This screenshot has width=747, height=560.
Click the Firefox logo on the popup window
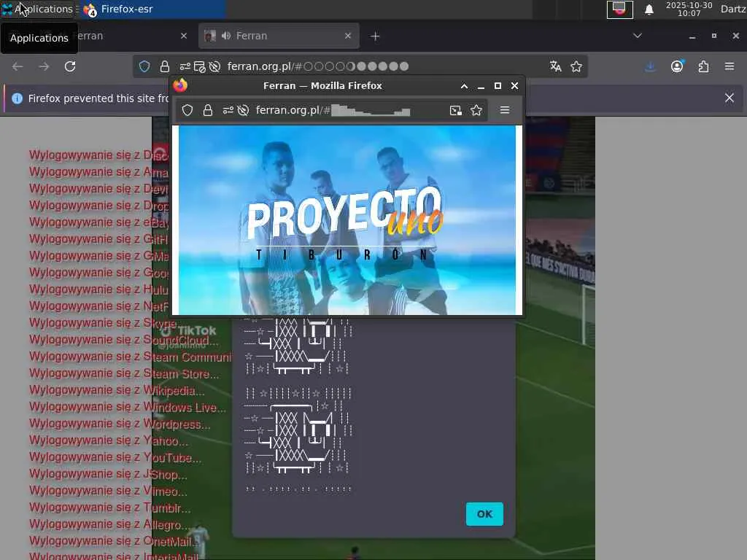(180, 85)
